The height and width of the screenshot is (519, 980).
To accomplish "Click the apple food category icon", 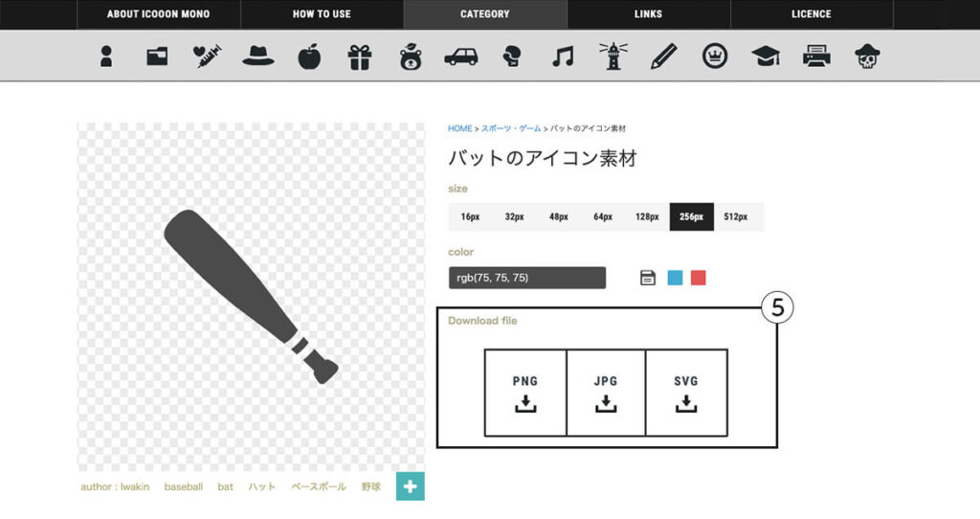I will coord(309,56).
